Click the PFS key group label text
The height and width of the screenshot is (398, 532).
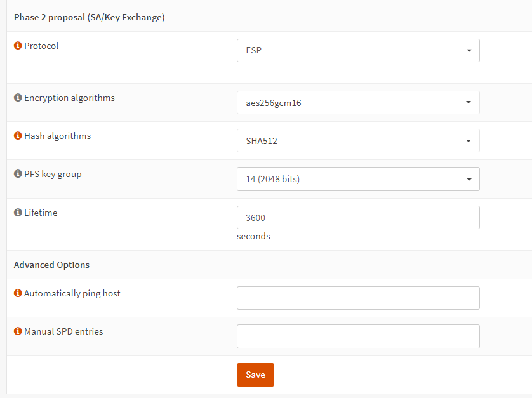tap(53, 175)
